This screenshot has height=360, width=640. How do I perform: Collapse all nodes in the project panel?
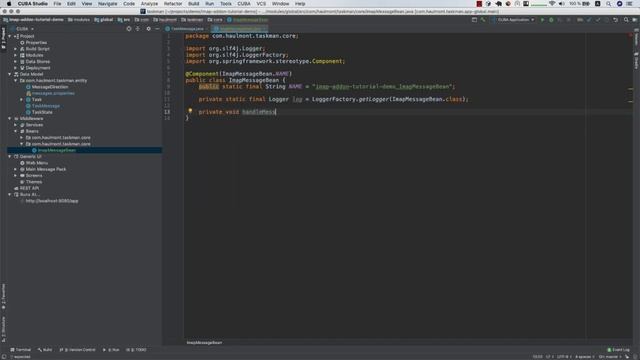tap(138, 29)
